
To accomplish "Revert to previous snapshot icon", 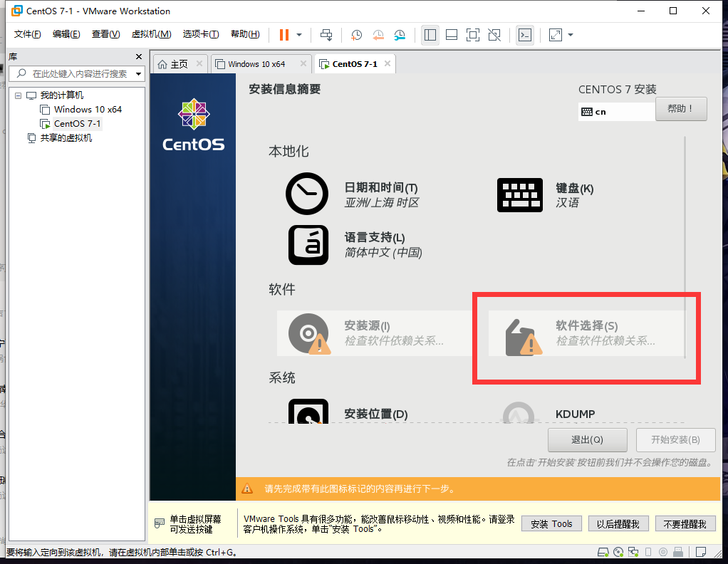I will tap(378, 35).
